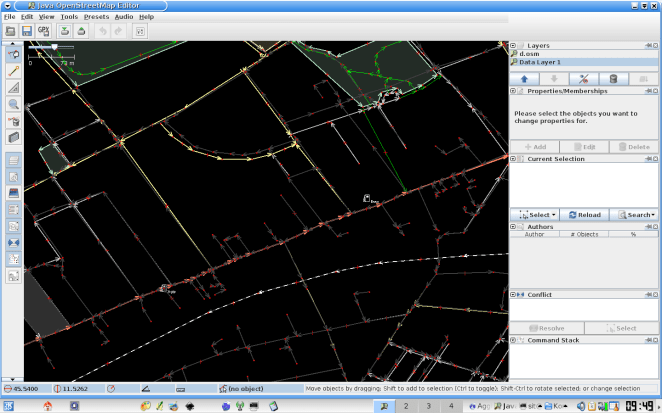
Task: Toggle the Conflict panel button in sidebar
Action: tap(14, 241)
